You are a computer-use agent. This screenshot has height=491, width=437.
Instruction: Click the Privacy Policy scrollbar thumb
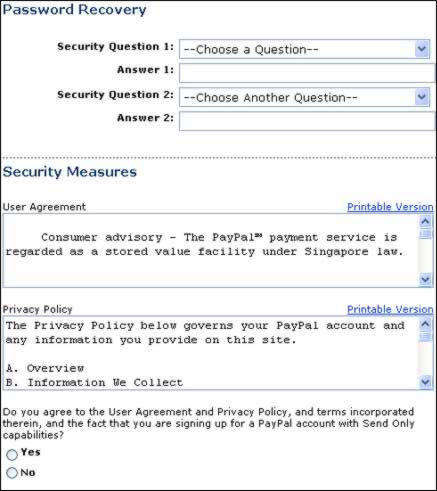click(x=425, y=336)
